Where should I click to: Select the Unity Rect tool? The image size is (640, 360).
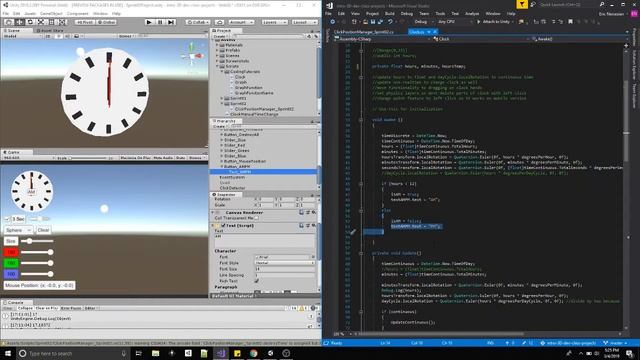pos(51,22)
